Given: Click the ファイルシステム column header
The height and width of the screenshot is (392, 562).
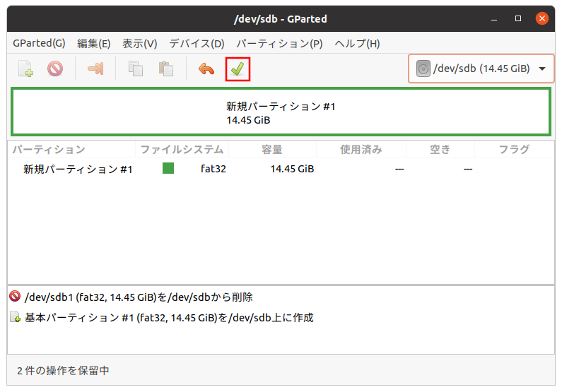Looking at the screenshot, I should coord(182,150).
